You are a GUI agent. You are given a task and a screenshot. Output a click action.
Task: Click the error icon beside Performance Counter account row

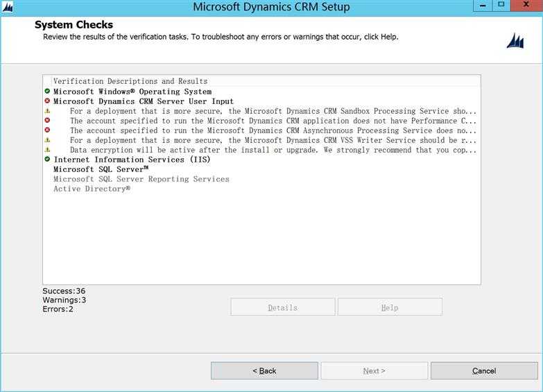[47, 120]
